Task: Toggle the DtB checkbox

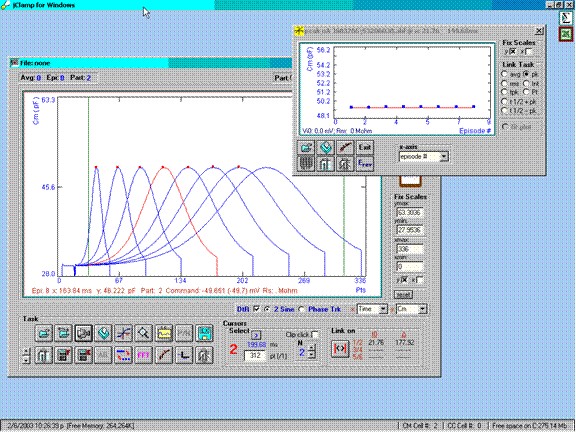Action: [257, 309]
